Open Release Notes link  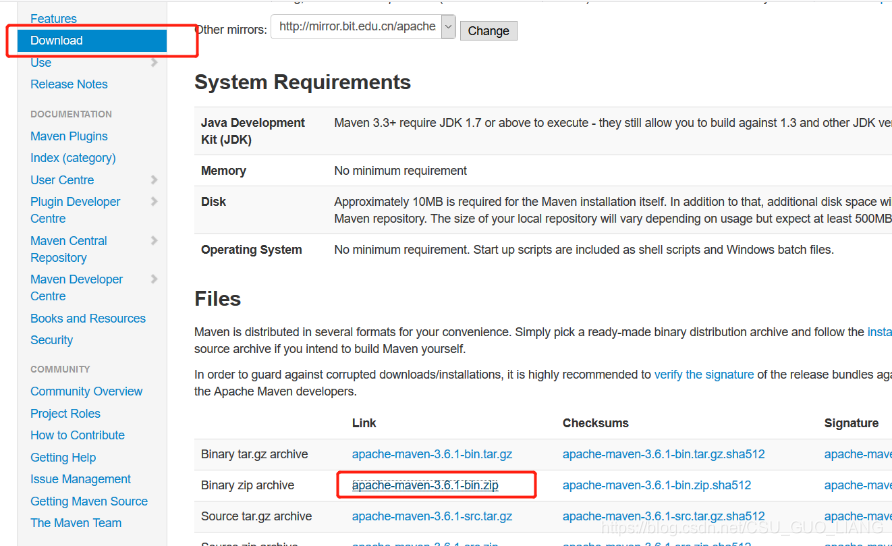pos(69,84)
